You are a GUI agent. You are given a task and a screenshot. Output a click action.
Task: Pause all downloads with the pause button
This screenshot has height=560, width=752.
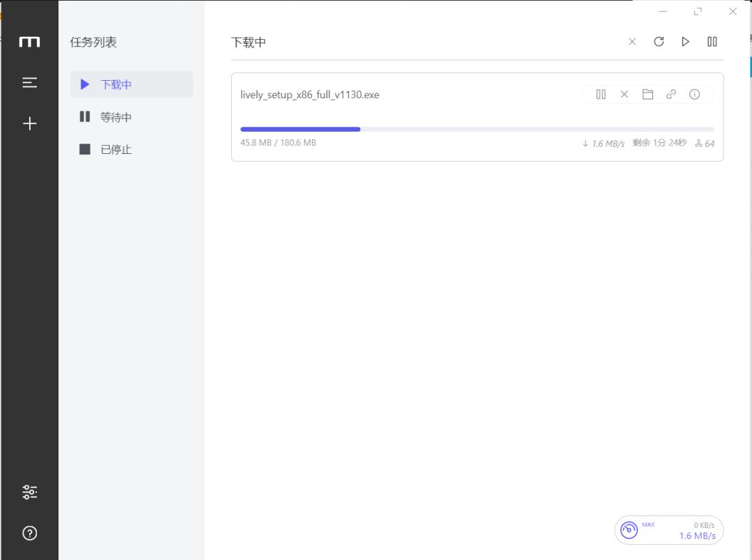tap(712, 42)
